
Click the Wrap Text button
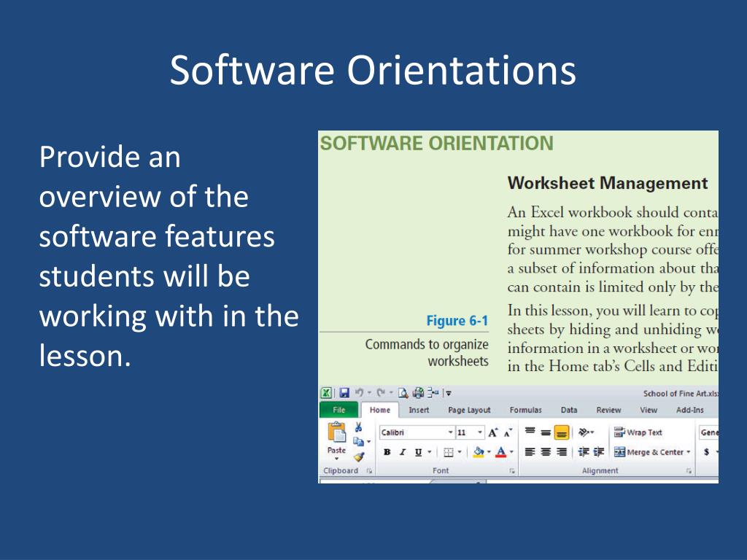tap(638, 432)
